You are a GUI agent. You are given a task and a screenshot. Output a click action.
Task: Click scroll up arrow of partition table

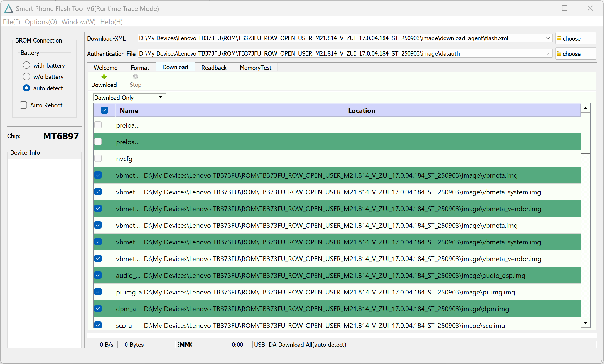pyautogui.click(x=585, y=108)
